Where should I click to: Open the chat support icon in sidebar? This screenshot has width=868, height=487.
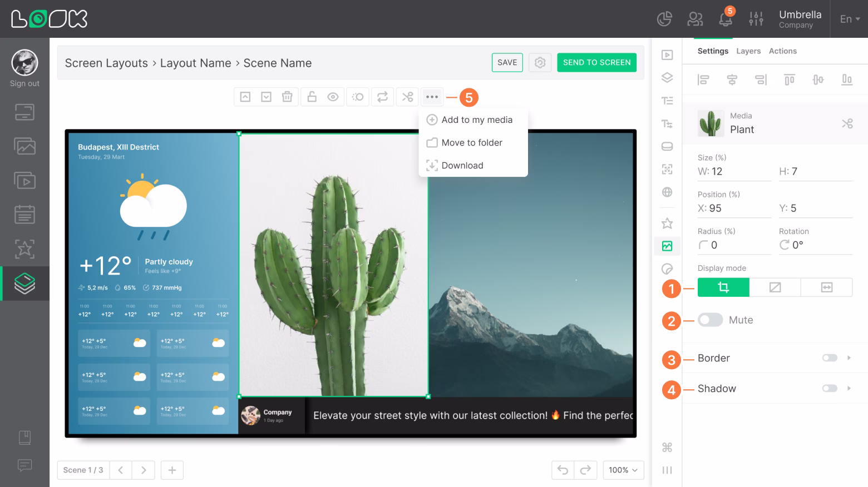pyautogui.click(x=24, y=465)
